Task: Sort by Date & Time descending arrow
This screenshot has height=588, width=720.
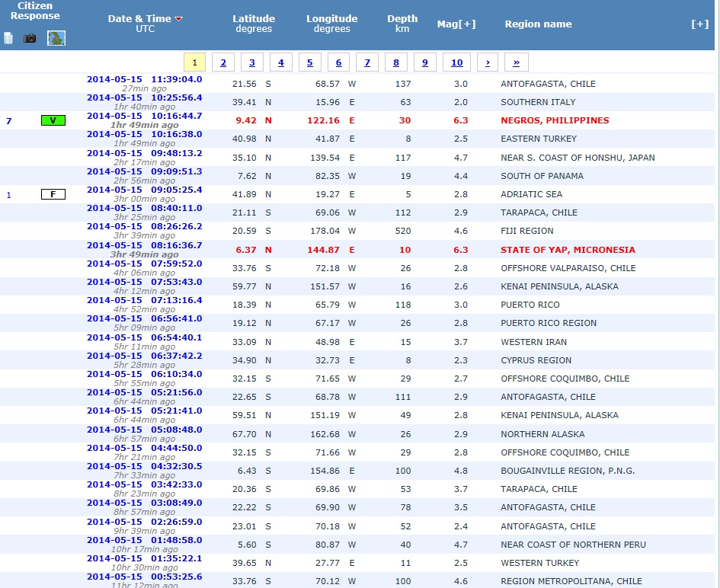Action: [178, 19]
